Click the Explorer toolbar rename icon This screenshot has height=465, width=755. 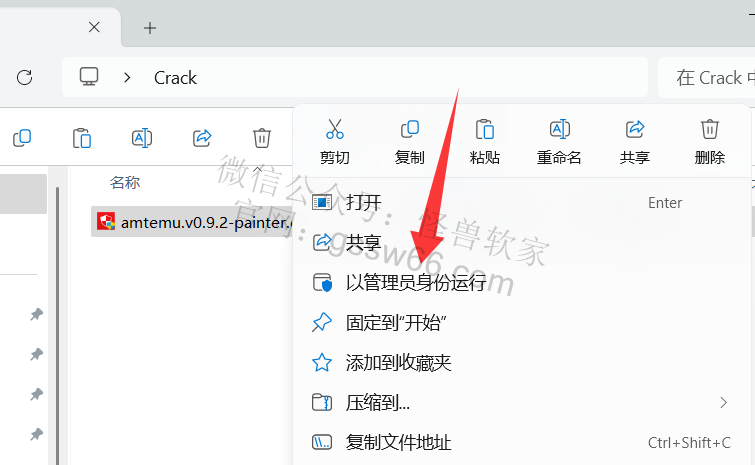point(142,138)
